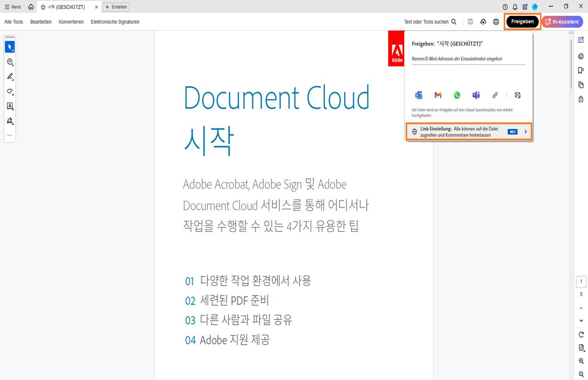Select the fill and sign pen tool
The image size is (588, 380).
10,121
